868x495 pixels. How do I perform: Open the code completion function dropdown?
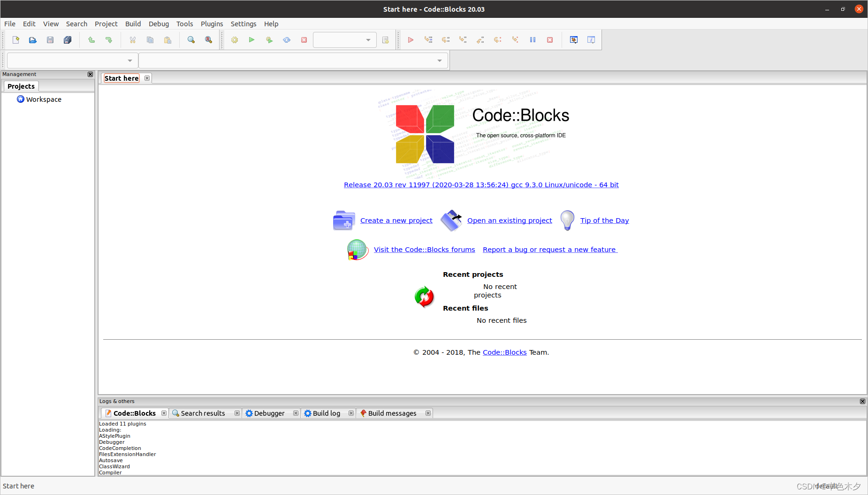click(x=293, y=61)
